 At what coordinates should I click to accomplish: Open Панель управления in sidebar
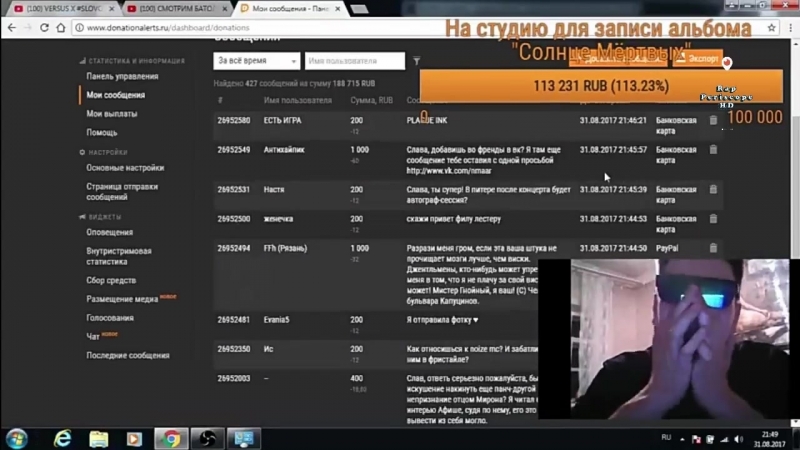[x=122, y=77]
